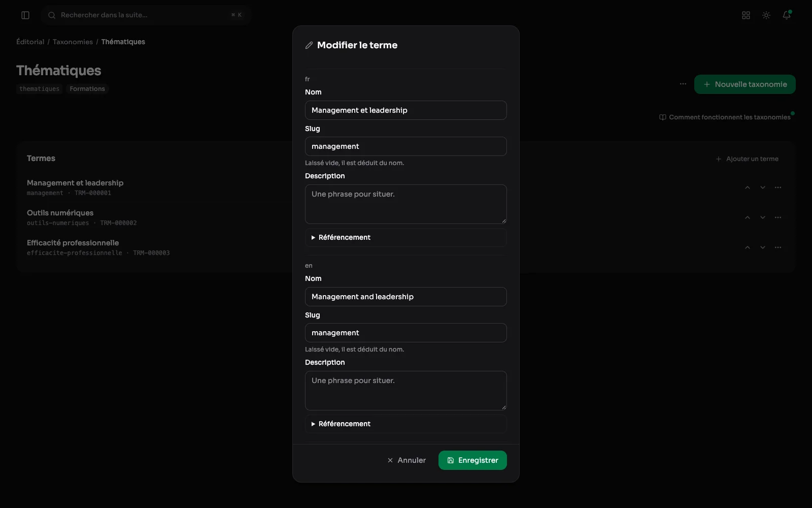Open the apps grid icon
The image size is (812, 508).
tap(746, 15)
